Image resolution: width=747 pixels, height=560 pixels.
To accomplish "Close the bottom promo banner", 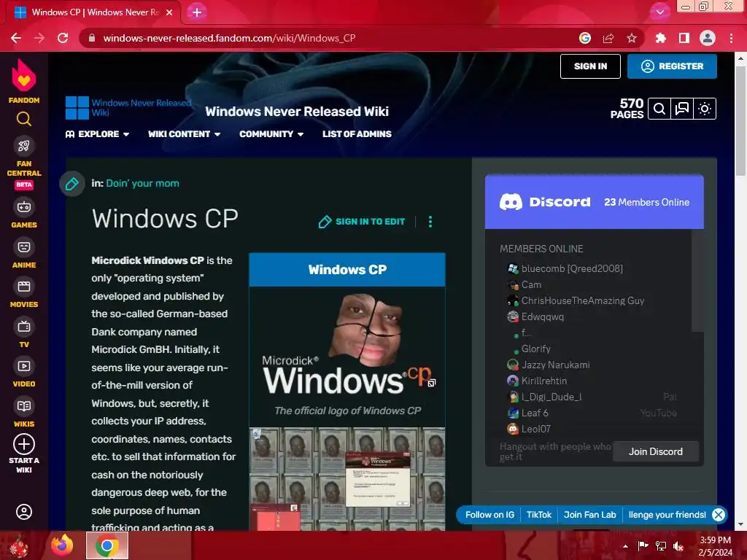I will [x=719, y=515].
